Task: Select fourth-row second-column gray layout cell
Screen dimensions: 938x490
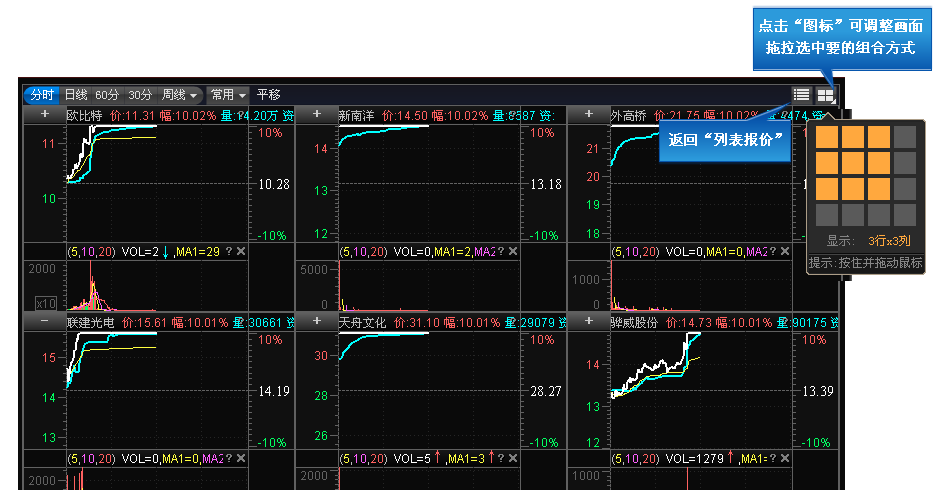Action: [853, 215]
